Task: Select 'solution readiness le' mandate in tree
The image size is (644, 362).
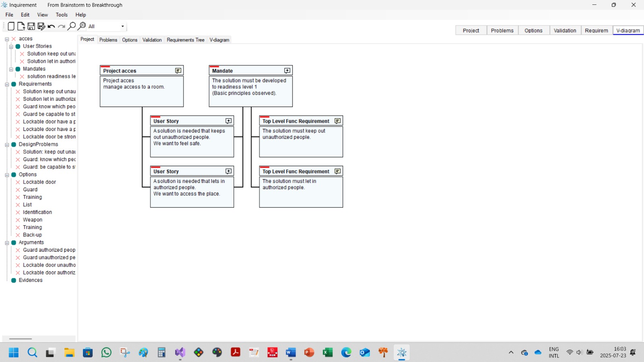Action: coord(51,77)
